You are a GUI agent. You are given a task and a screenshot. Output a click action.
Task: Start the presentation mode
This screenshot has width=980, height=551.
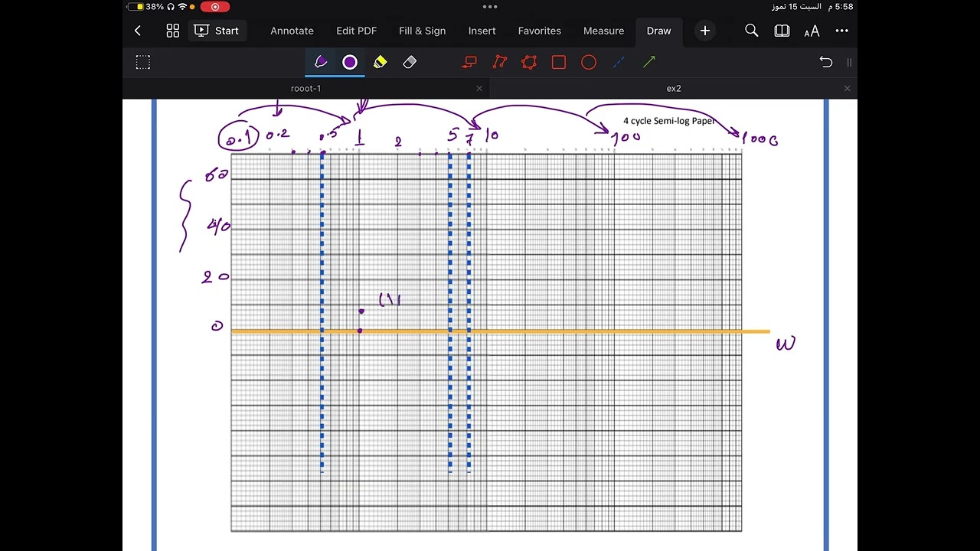(217, 31)
